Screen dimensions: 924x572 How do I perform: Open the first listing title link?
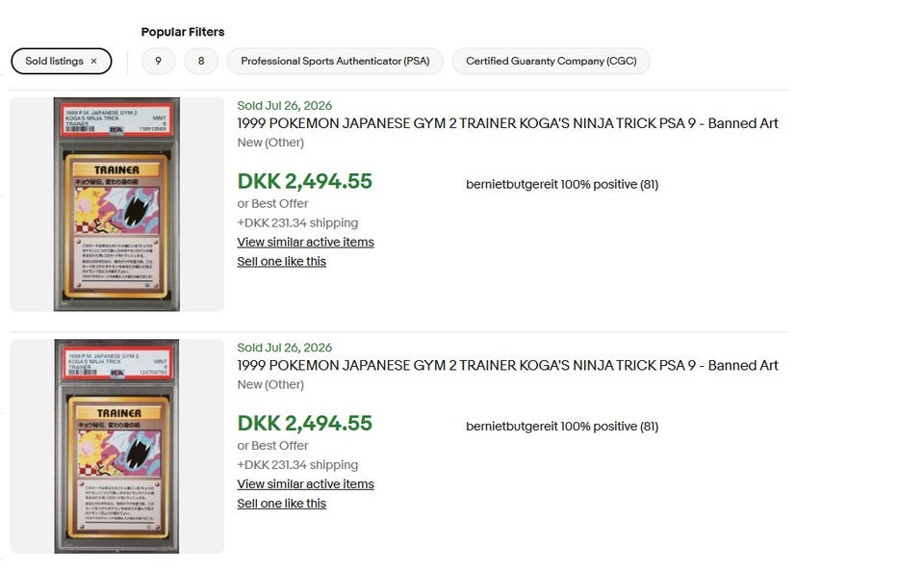507,123
